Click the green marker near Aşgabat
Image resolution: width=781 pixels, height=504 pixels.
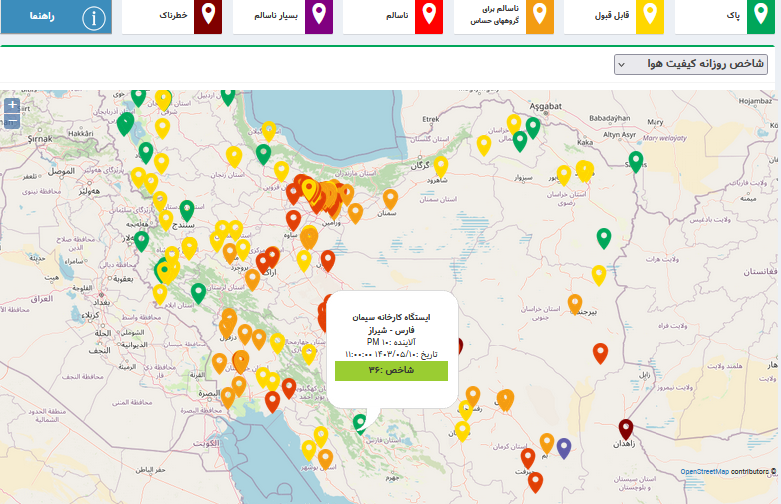tap(533, 127)
